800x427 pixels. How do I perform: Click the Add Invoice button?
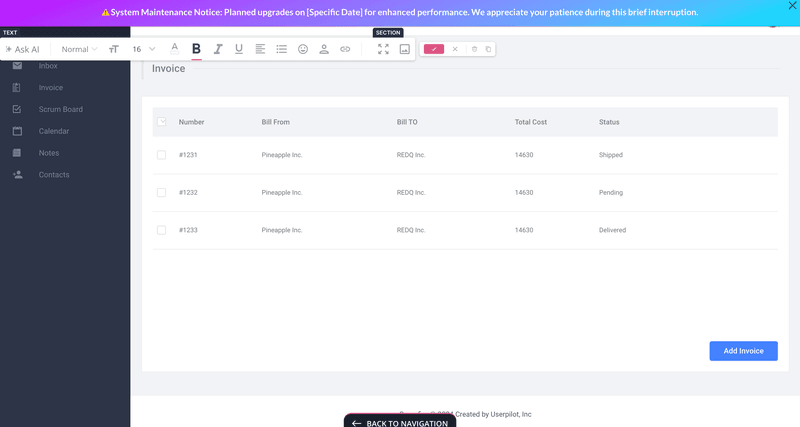(x=743, y=351)
